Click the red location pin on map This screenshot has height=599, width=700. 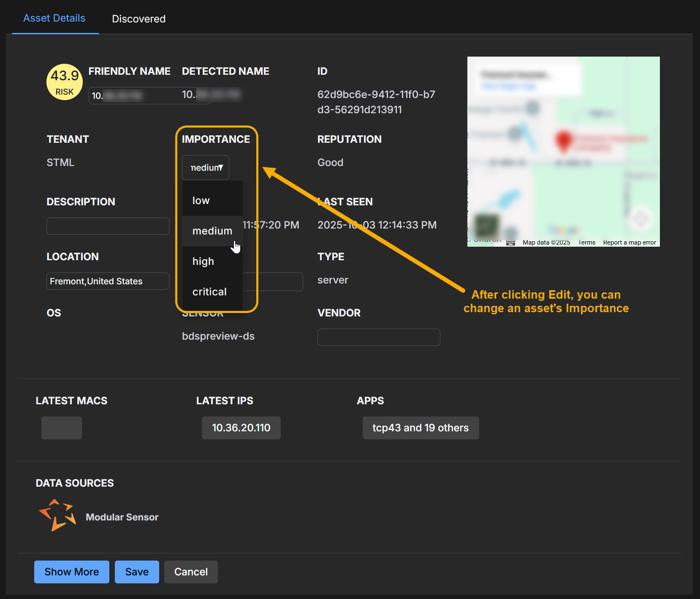coord(563,141)
